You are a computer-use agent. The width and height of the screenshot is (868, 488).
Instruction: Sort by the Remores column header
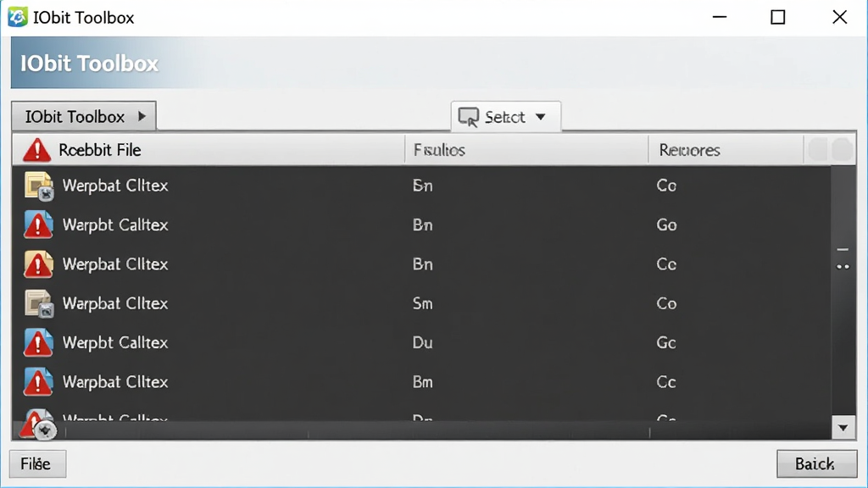pos(726,150)
